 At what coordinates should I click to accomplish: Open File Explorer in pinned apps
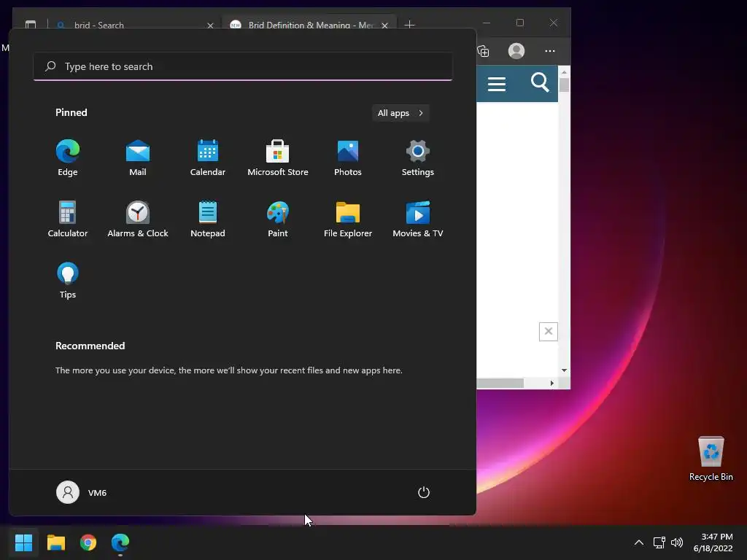pyautogui.click(x=348, y=219)
